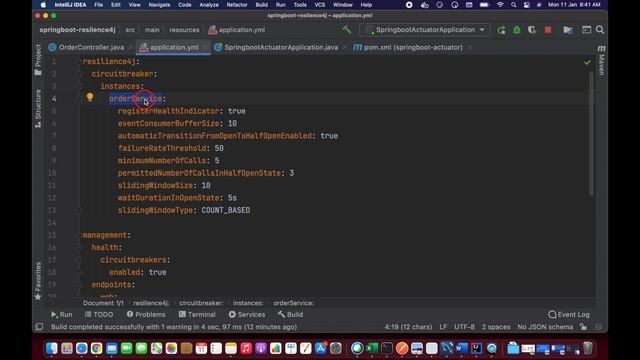Open Excel from the dock
Viewport: 640px width, 360px height.
click(372, 348)
